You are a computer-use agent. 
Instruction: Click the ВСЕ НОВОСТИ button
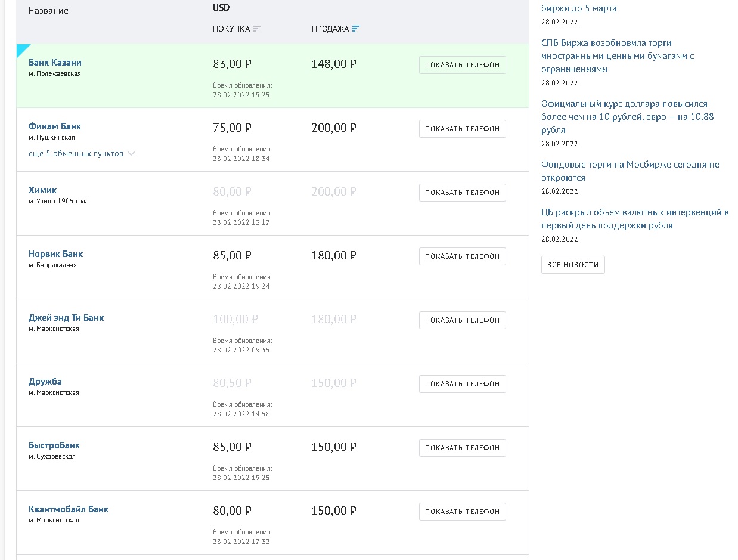tap(573, 265)
